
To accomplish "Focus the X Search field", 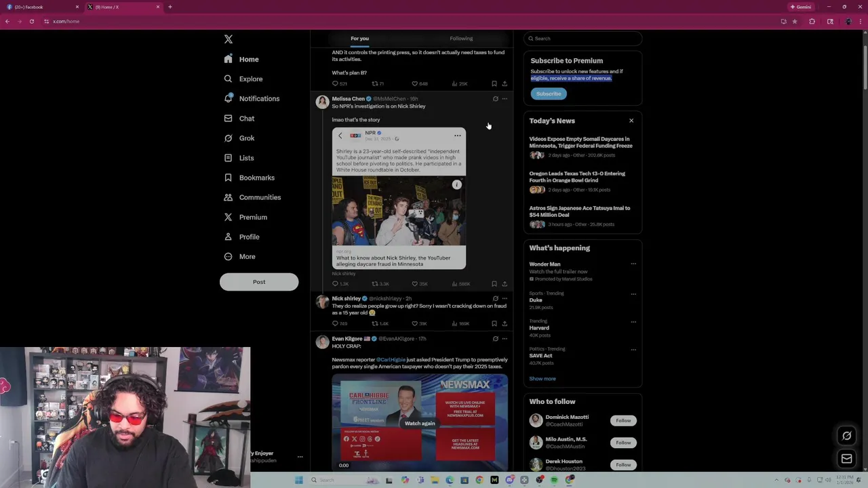I will coord(583,39).
